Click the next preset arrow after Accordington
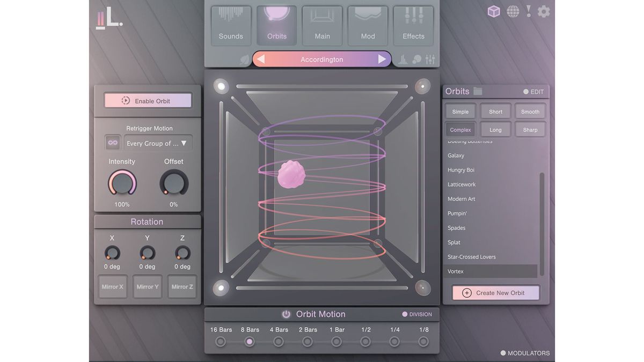The width and height of the screenshot is (644, 362). click(382, 59)
